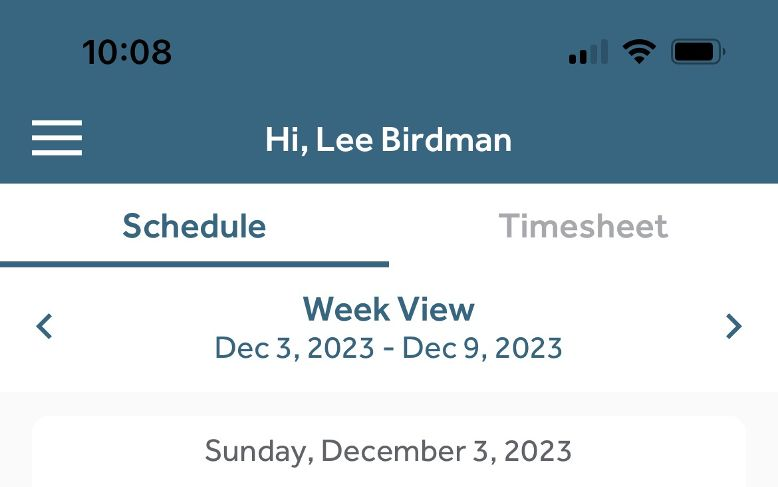Advance to next week with right chevron
This screenshot has width=778, height=487.
tap(733, 326)
